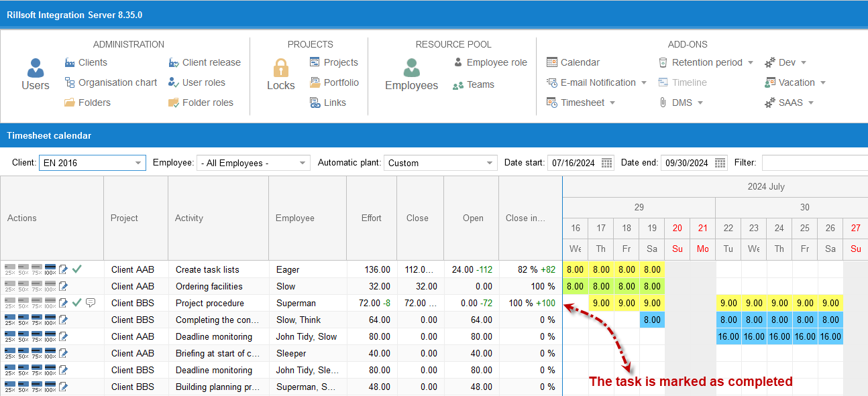
Task: Set Create task lists progress to 100%
Action: point(50,269)
